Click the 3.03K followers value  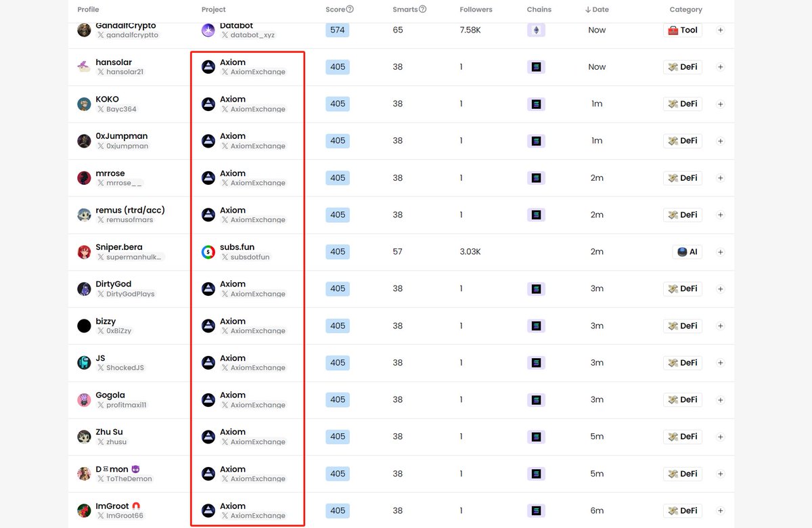coord(470,252)
